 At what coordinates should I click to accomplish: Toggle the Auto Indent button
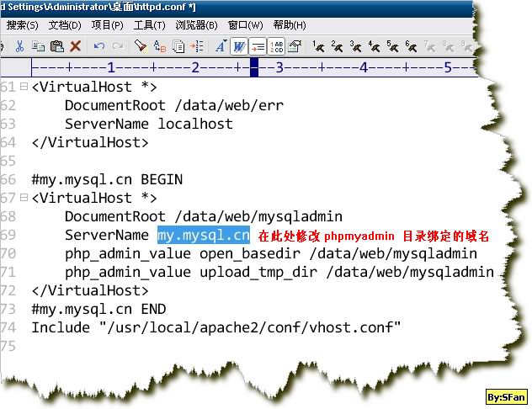pos(258,46)
